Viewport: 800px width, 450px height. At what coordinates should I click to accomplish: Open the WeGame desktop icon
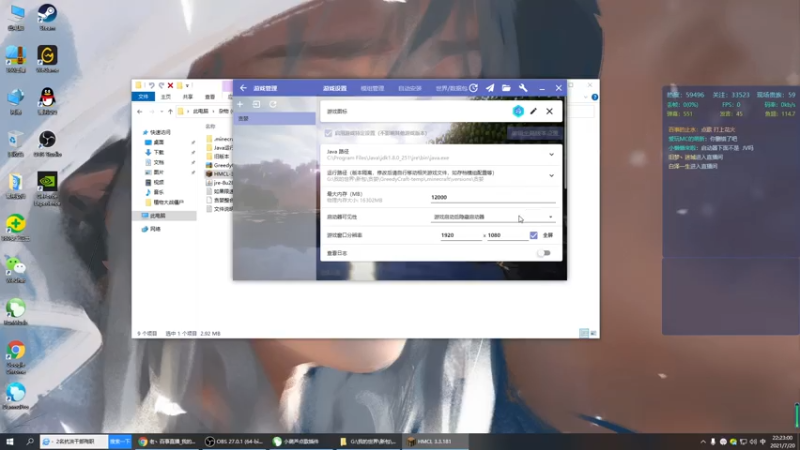click(47, 58)
